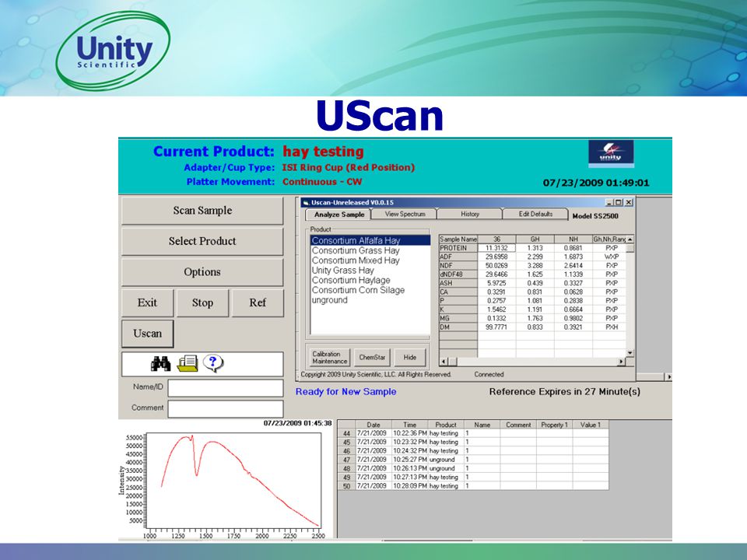Click results table scroll left arrow

pyautogui.click(x=444, y=362)
